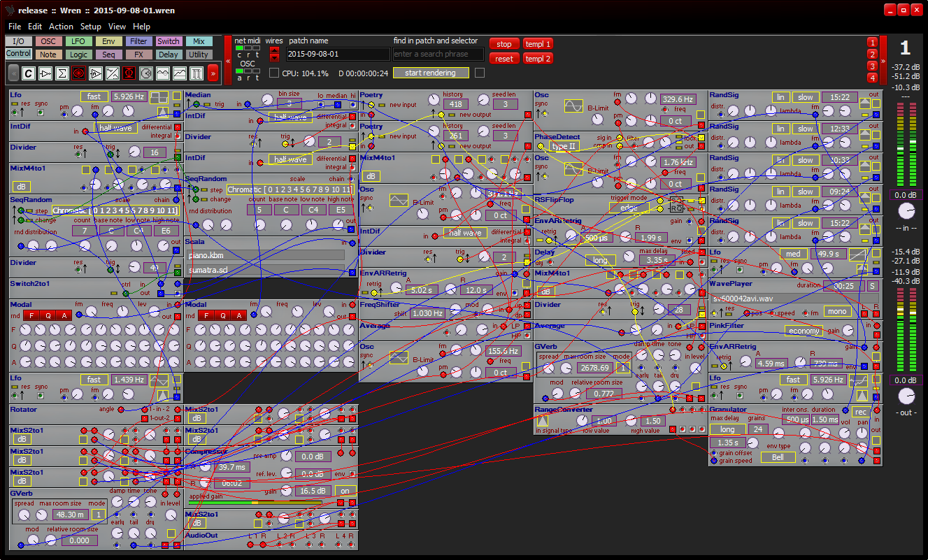Select variation button 3

[872, 66]
